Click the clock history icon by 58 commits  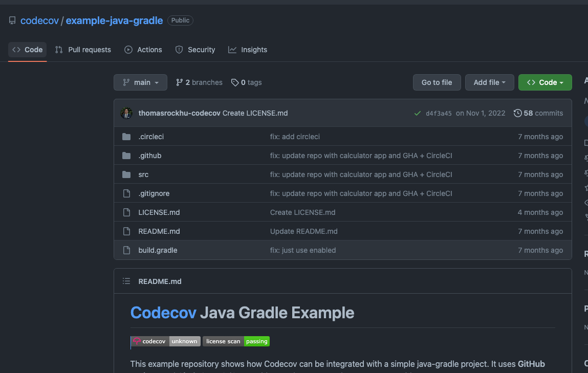pyautogui.click(x=517, y=113)
